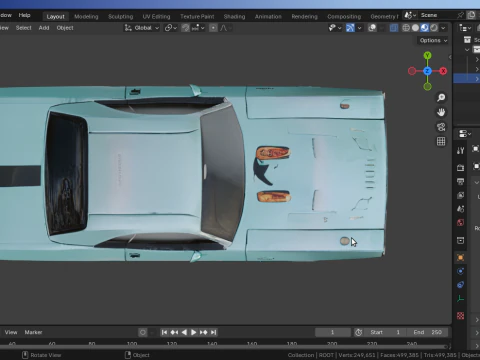
Task: Switch to the Layout workspace tab
Action: (55, 16)
